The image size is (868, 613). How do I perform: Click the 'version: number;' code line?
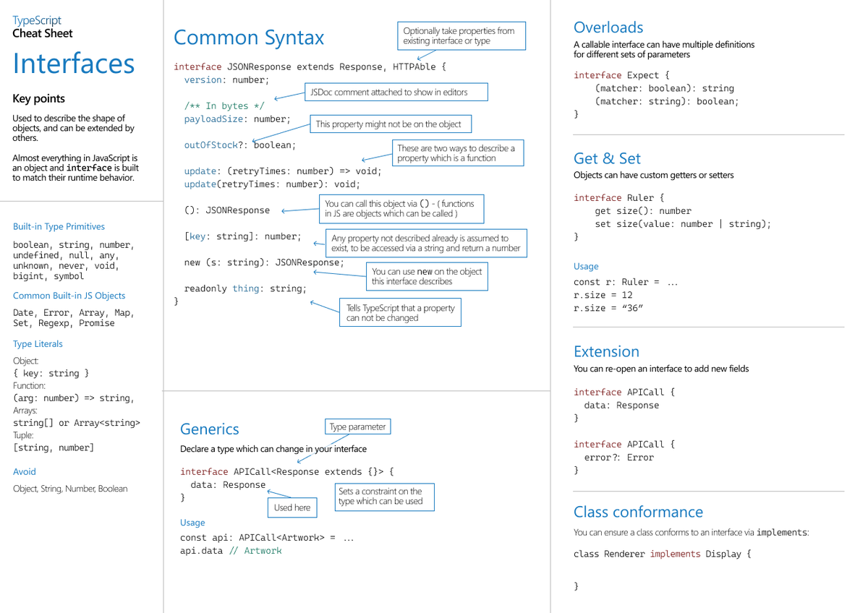226,80
